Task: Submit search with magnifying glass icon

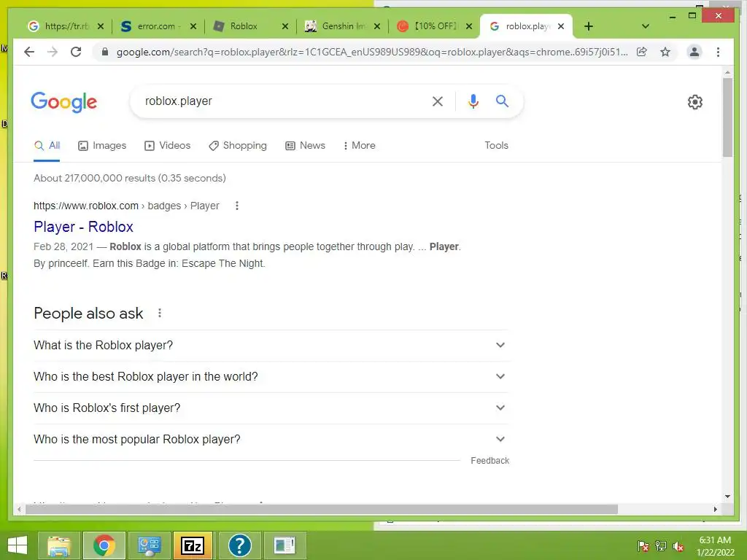Action: (502, 101)
